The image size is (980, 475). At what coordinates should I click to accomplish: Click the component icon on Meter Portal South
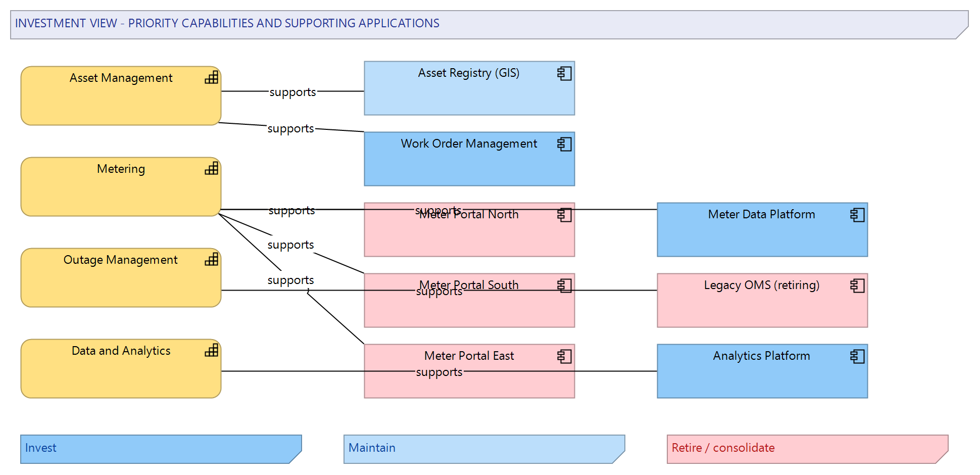[x=564, y=286]
